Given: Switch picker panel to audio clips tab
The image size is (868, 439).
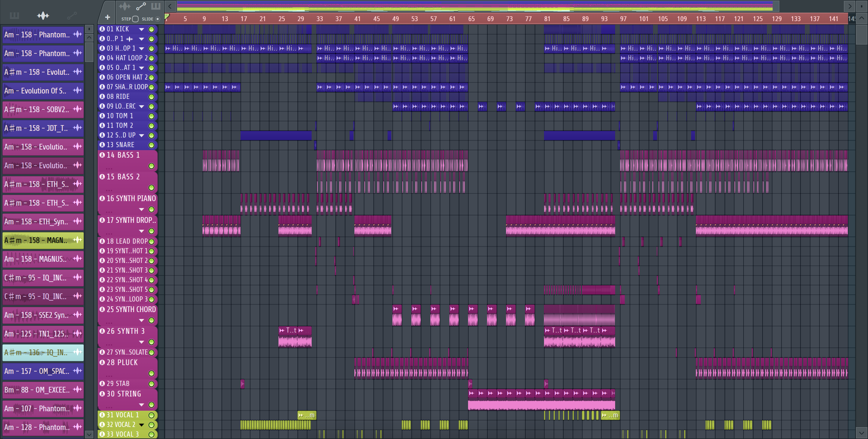Looking at the screenshot, I should pyautogui.click(x=43, y=15).
